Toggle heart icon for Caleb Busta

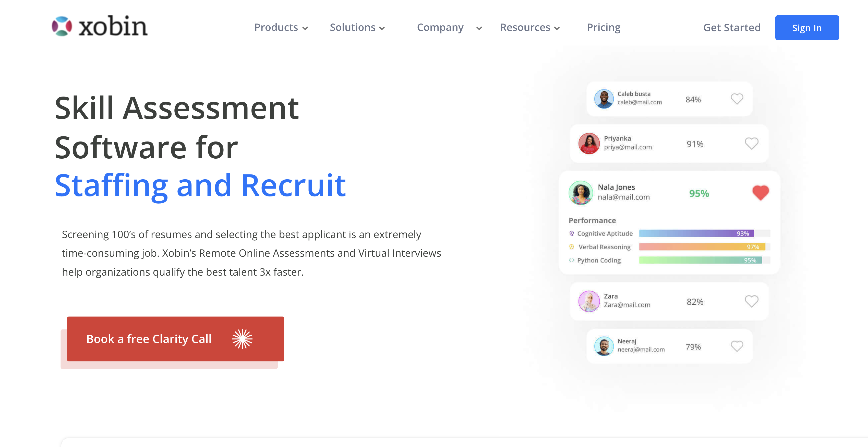[737, 100]
